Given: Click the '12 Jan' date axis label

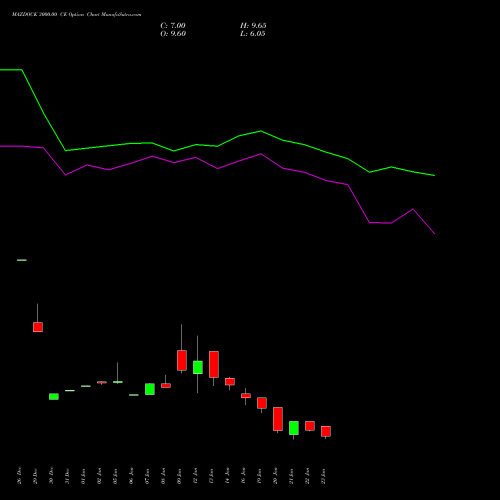Looking at the screenshot, I should [195, 476].
